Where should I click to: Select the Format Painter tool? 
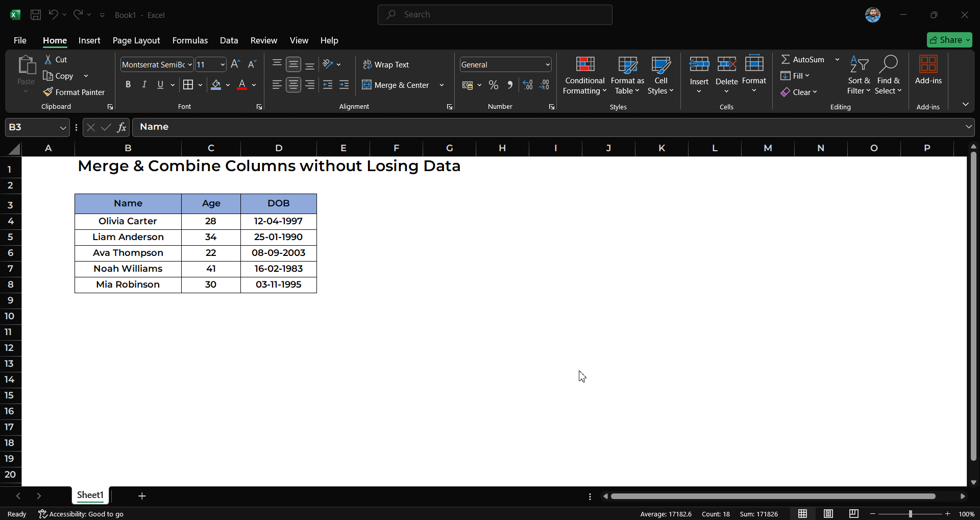(75, 92)
